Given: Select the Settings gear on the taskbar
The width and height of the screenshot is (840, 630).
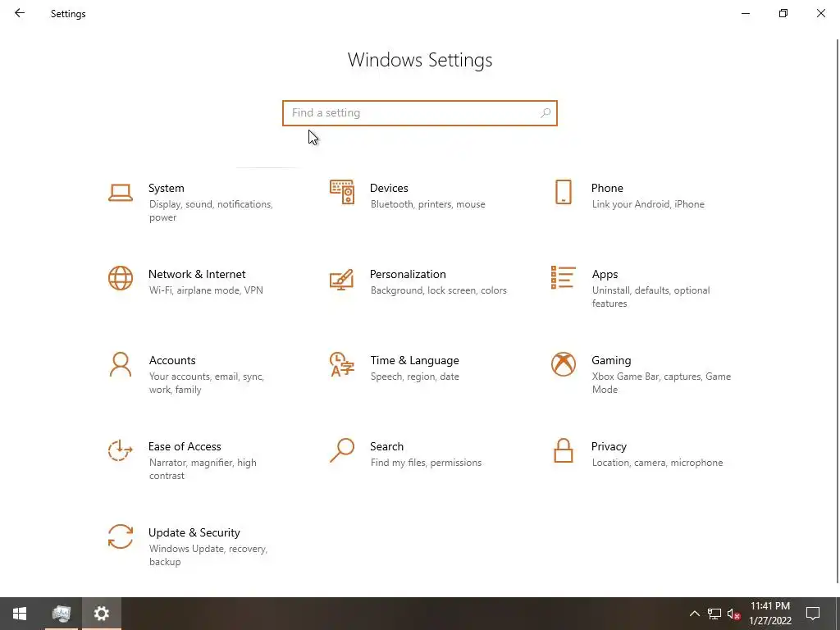Looking at the screenshot, I should (101, 614).
